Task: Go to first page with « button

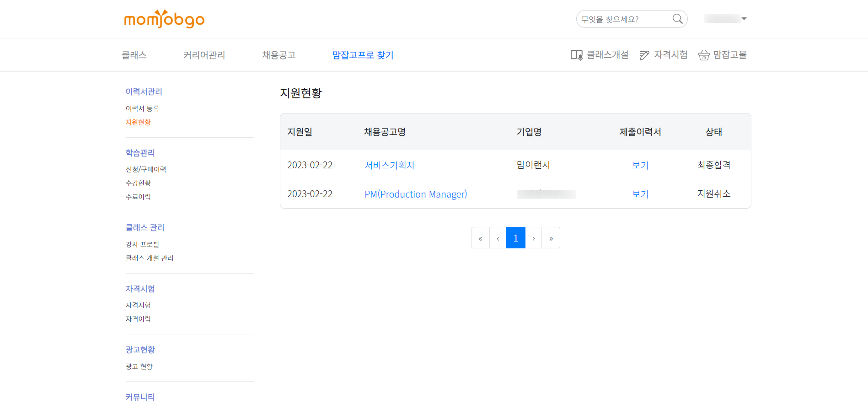Action: [x=480, y=238]
